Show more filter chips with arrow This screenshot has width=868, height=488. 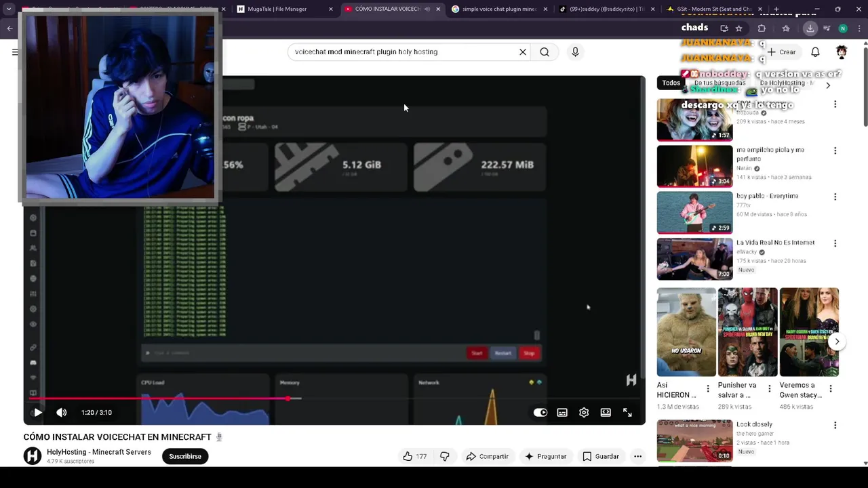coord(828,85)
